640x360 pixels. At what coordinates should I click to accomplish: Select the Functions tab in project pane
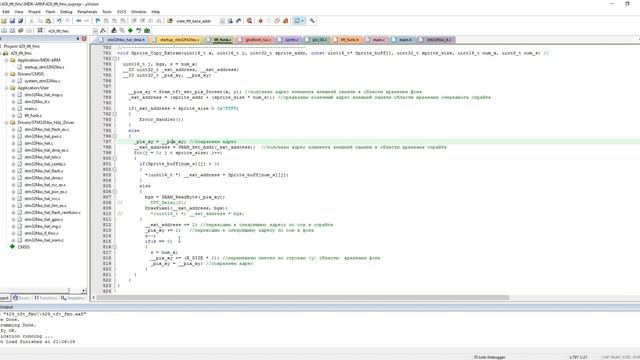point(46,298)
